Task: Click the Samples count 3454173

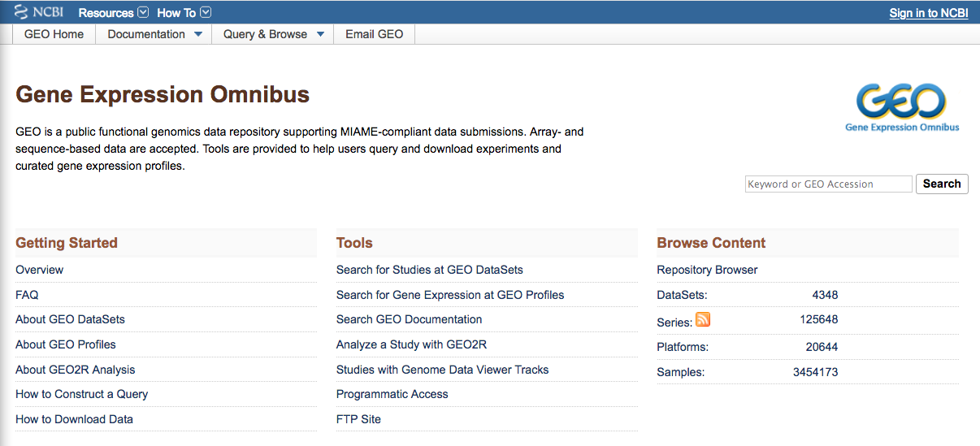Action: 816,372
